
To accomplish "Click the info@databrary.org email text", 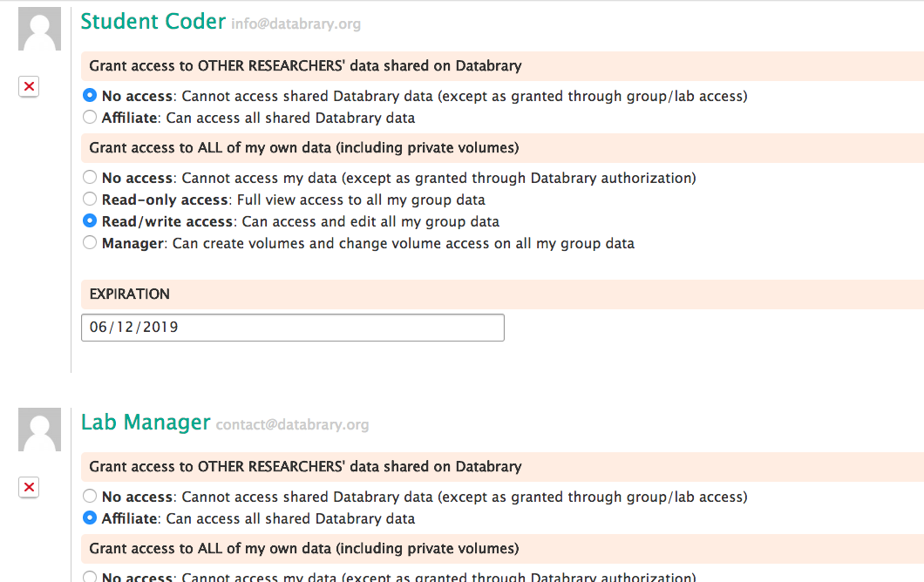I will pos(296,24).
